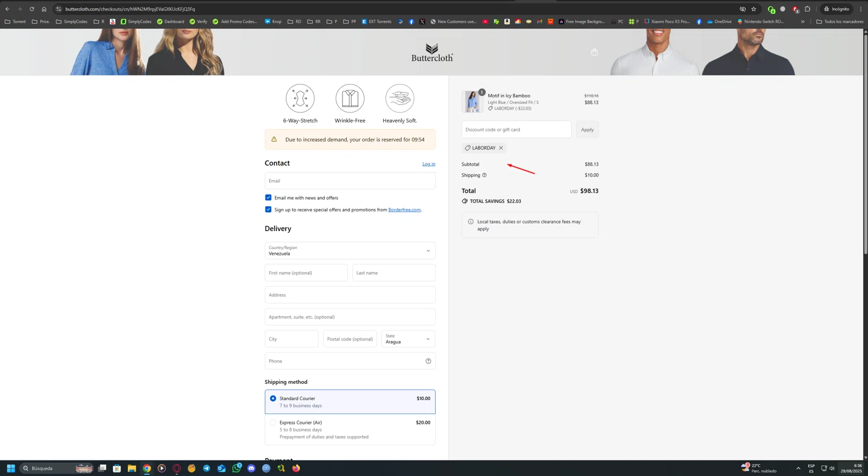
Task: Click the site information icon in address bar
Action: [x=58, y=9]
